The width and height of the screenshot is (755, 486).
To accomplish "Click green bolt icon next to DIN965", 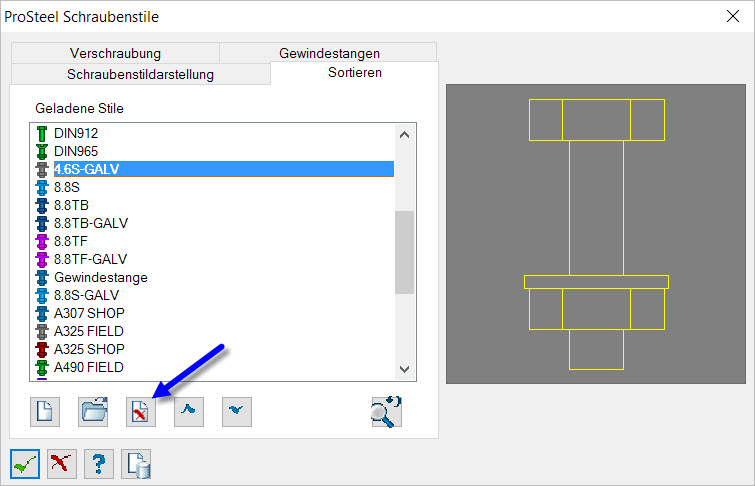I will 42,151.
